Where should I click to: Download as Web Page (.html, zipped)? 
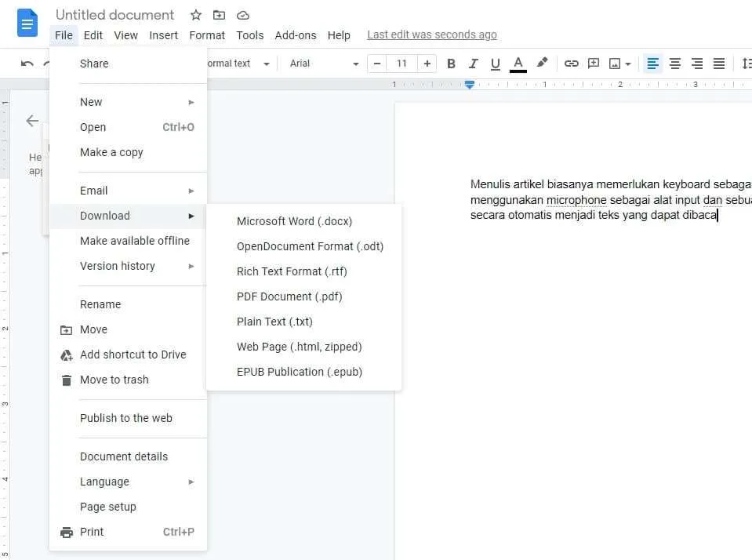(x=304, y=347)
